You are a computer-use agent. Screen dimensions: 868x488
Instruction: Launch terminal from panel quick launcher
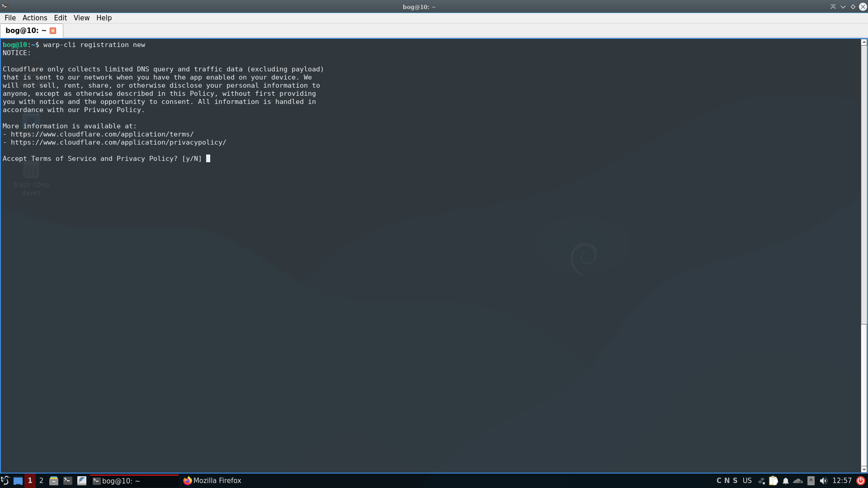pyautogui.click(x=68, y=481)
